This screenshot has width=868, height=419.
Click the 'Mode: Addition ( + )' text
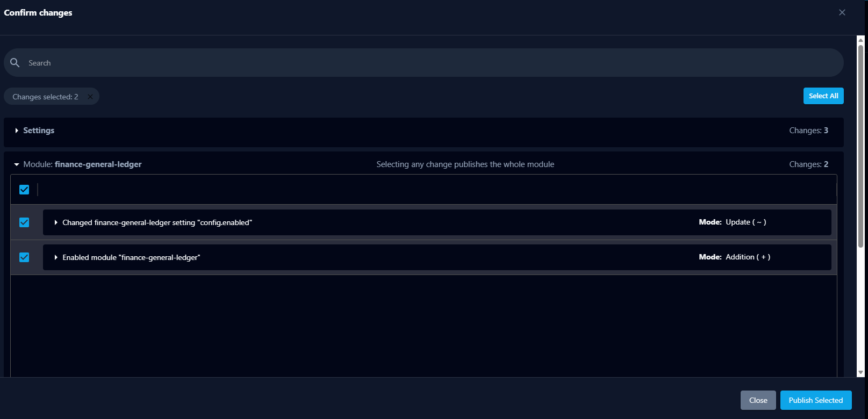pyautogui.click(x=735, y=257)
